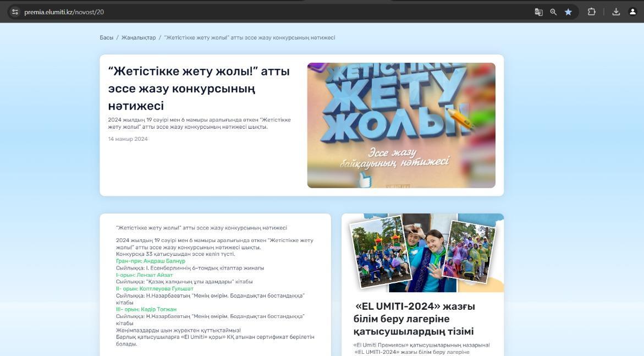Open the site settings icon in the address bar
Screen dimensions: 644x356
[15, 11]
